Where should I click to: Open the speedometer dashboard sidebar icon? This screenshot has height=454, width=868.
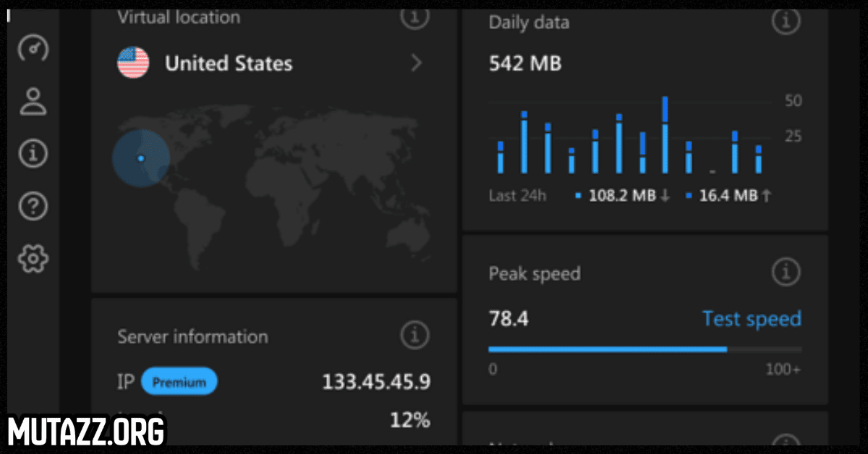tap(33, 49)
